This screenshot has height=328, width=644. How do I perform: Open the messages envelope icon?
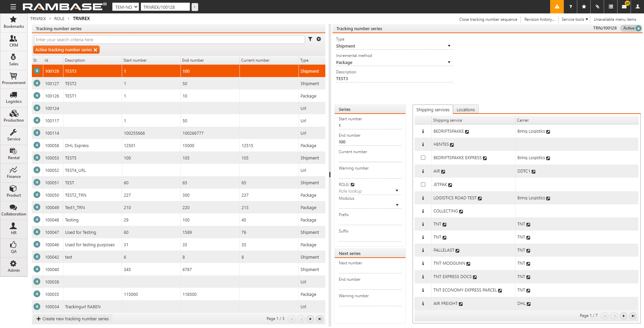624,7
